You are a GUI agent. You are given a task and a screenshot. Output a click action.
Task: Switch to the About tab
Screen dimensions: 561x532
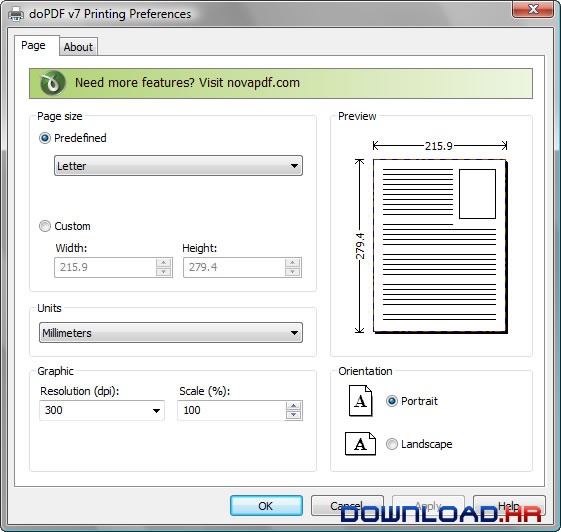(x=78, y=47)
